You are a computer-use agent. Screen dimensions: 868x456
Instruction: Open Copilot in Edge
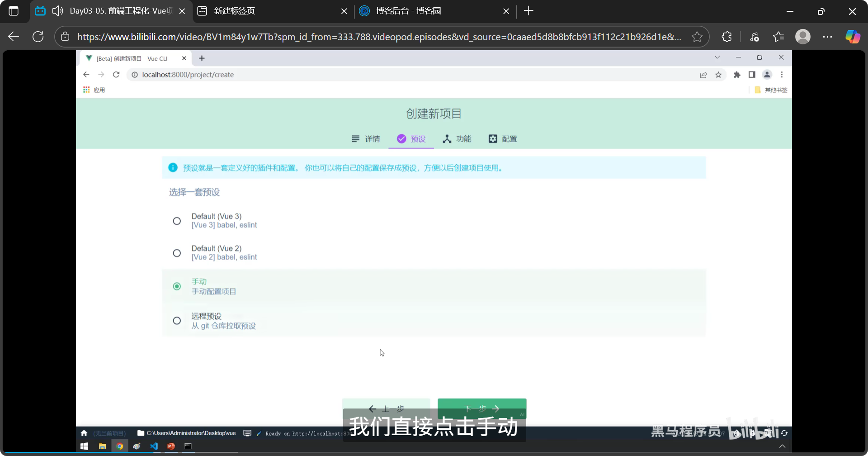pos(853,37)
